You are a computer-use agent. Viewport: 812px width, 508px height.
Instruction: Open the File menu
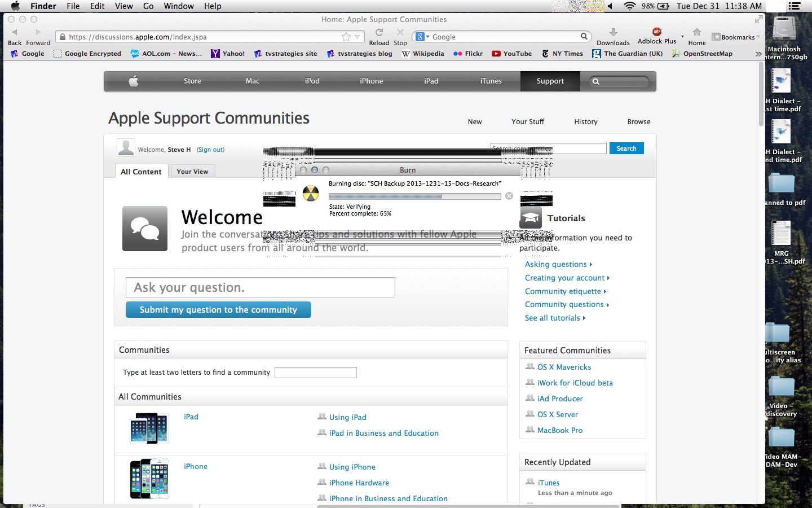tap(73, 6)
